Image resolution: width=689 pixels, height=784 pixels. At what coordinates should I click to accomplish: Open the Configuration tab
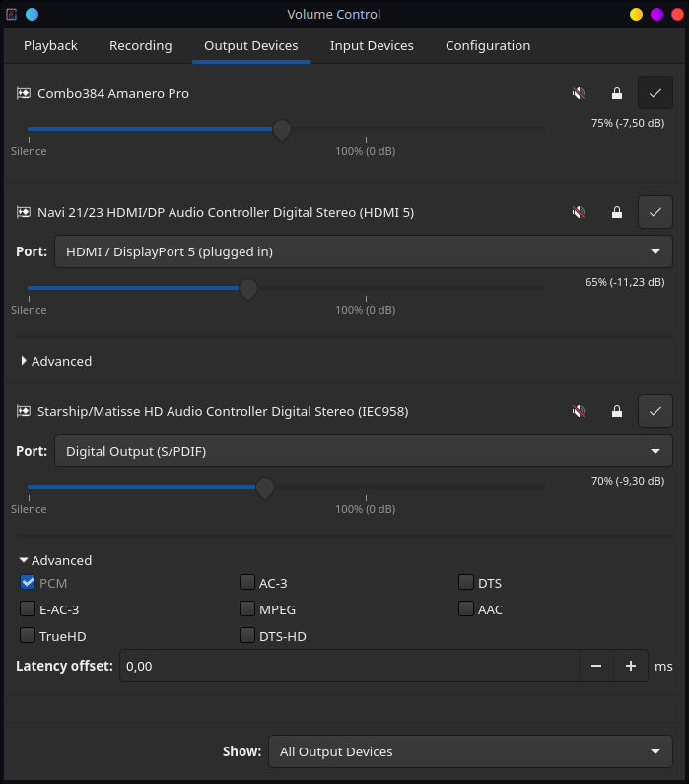click(x=488, y=45)
